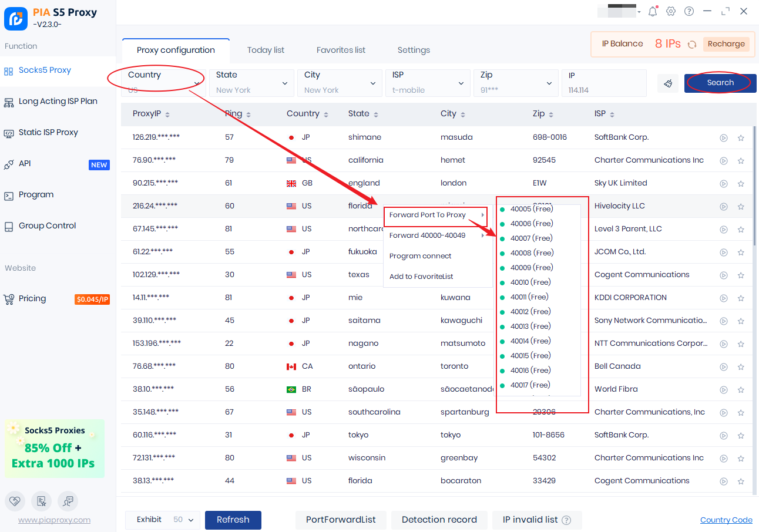Open the Country Code link

(726, 520)
